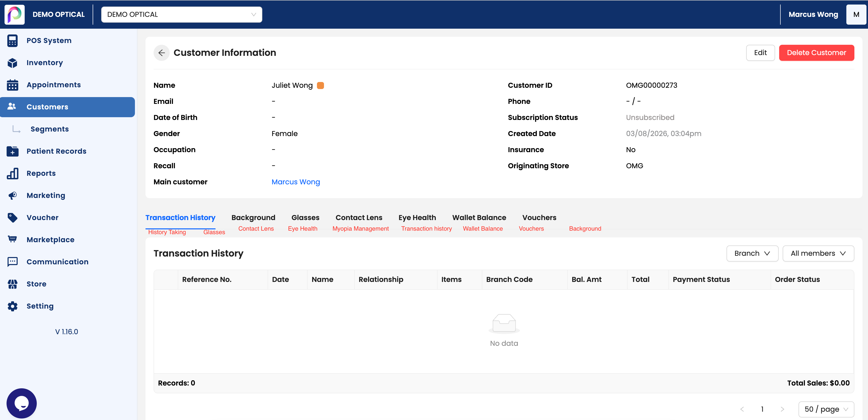Open the Customers menu item

(67, 107)
